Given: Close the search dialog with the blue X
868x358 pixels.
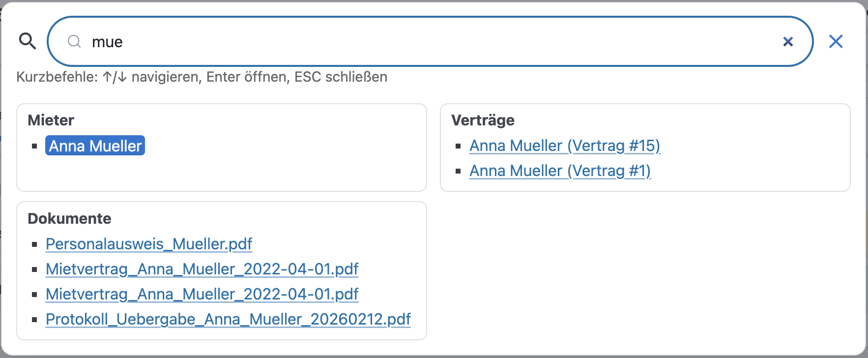Looking at the screenshot, I should 836,41.
